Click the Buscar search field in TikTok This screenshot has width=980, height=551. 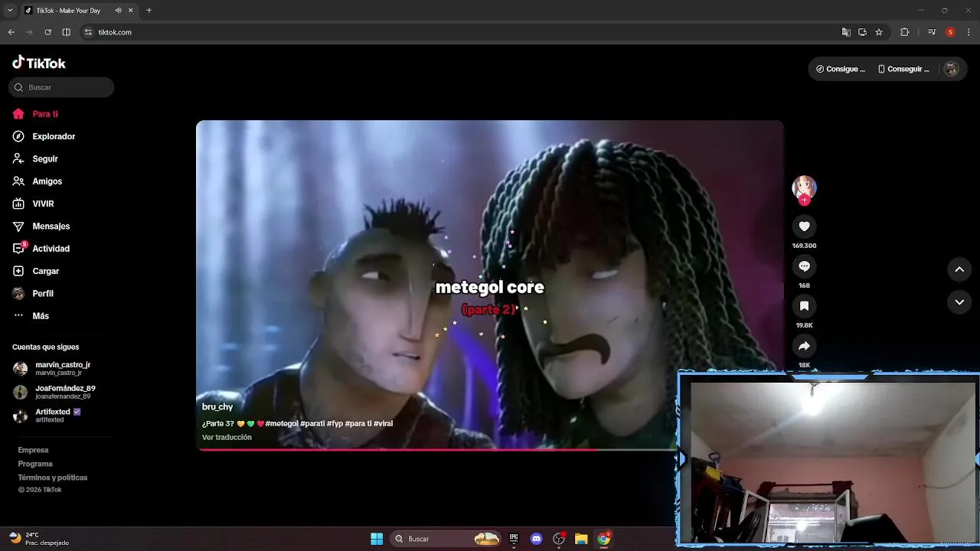(61, 87)
